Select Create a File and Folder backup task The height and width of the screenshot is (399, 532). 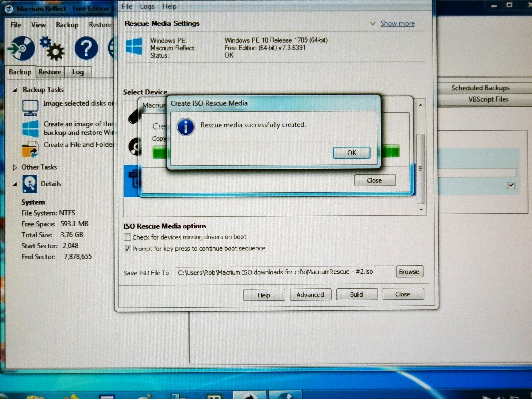click(x=79, y=144)
